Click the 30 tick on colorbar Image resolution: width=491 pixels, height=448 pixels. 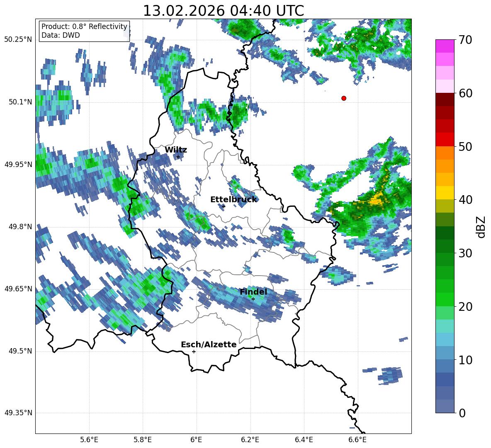click(x=465, y=253)
